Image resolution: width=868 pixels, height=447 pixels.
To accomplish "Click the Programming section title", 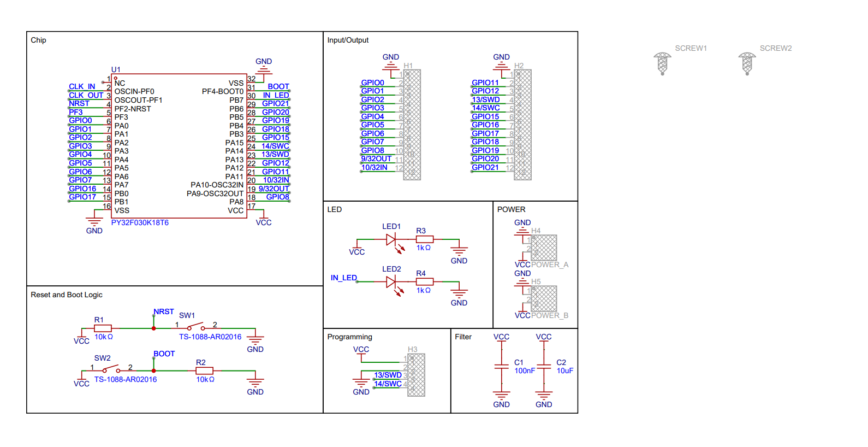I will [x=349, y=337].
